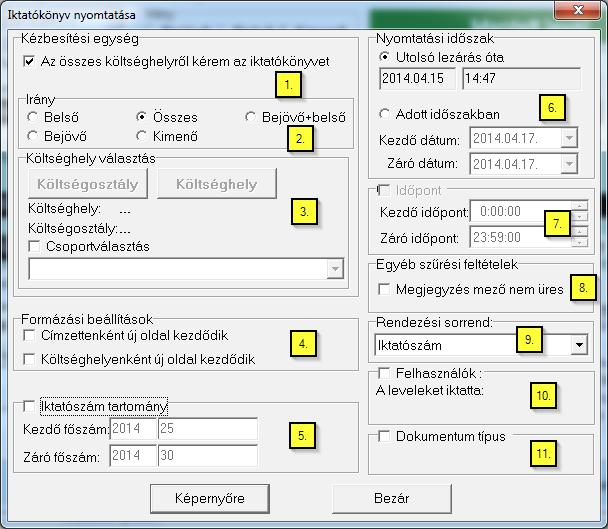The image size is (608, 529).
Task: Click the last closing time field 14:47
Action: pos(522,78)
